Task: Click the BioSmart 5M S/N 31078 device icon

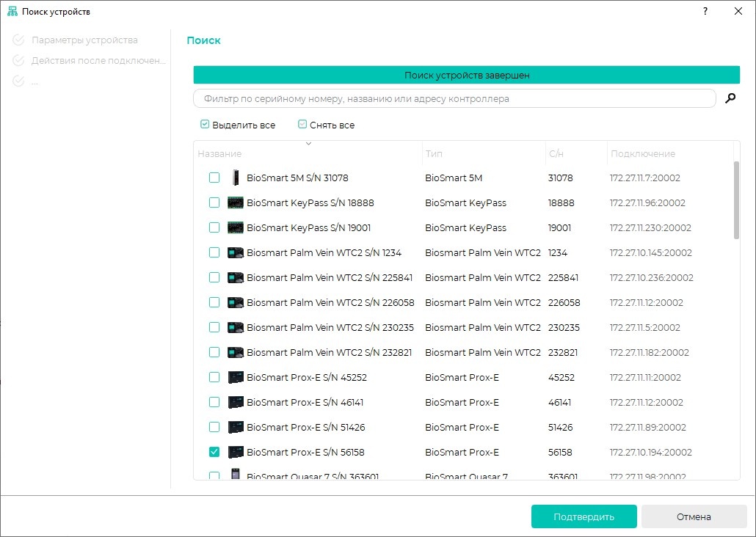Action: [236, 178]
